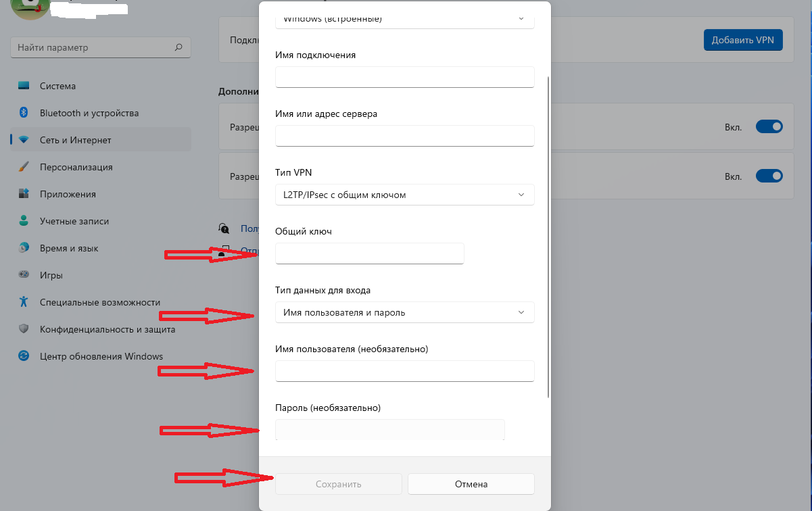Click inside the Имя подключения field
This screenshot has height=511, width=812.
tap(404, 77)
